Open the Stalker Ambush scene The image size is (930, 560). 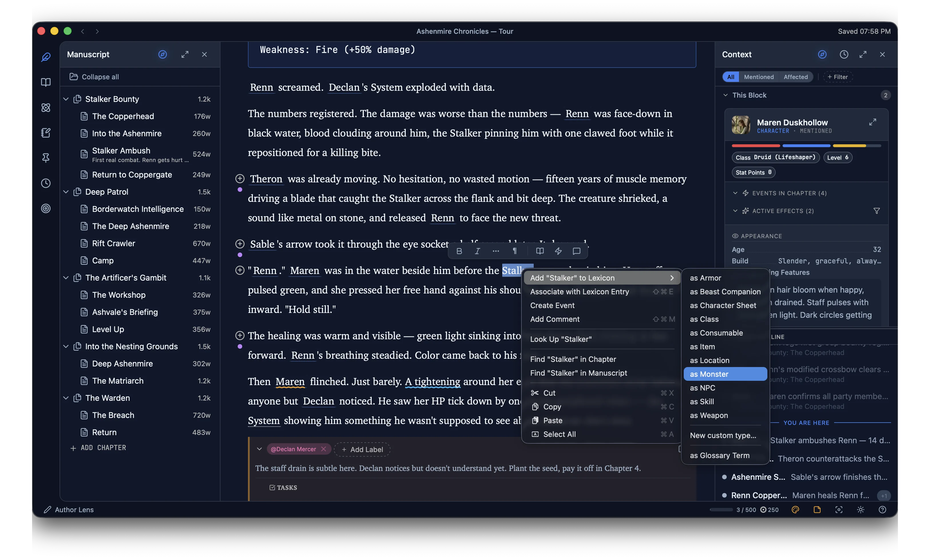pos(140,154)
